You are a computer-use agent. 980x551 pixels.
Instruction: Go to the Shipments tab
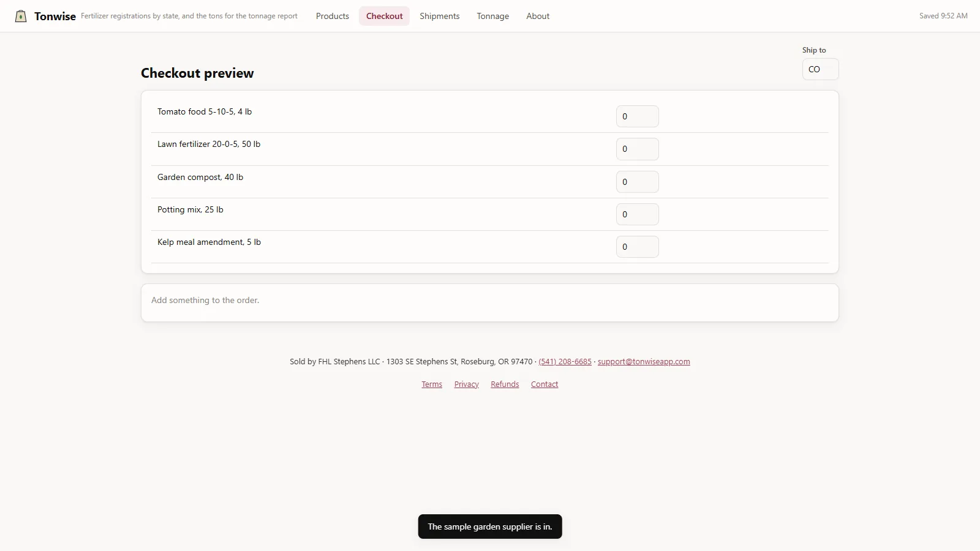[440, 16]
